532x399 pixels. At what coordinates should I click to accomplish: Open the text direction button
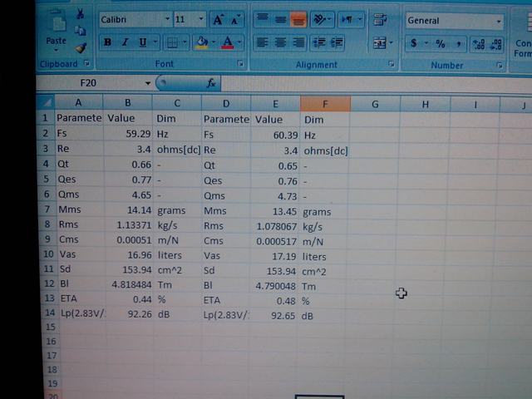[x=350, y=20]
